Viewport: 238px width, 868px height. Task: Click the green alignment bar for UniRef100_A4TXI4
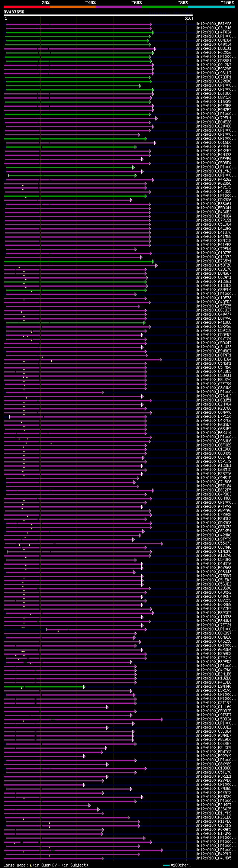click(80, 32)
